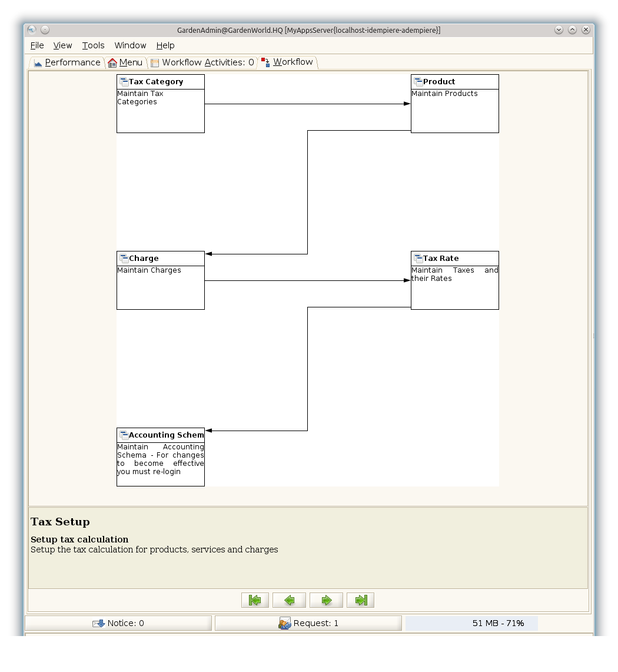Click the Tax Category node window icon

click(x=124, y=82)
